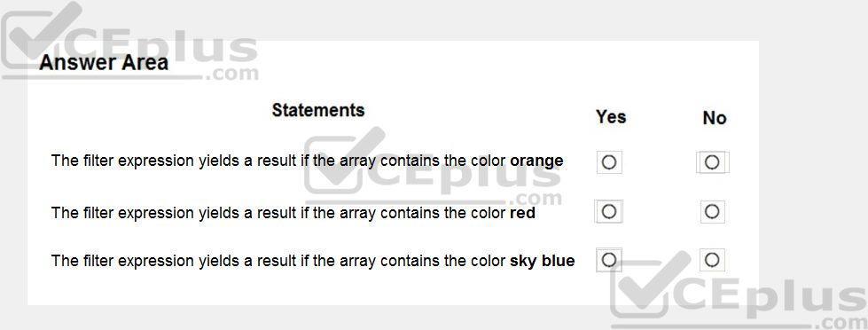Click the Yes column header
This screenshot has height=330, width=868.
click(611, 117)
